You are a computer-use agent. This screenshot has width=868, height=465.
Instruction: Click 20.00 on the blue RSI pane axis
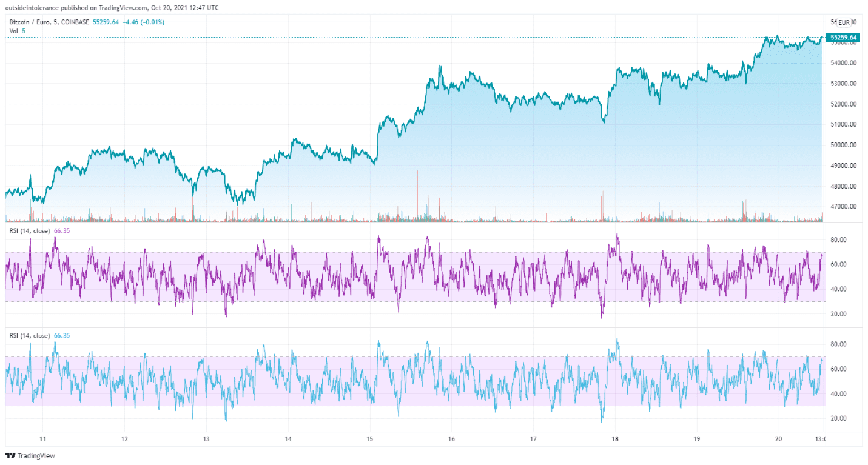[x=838, y=418]
